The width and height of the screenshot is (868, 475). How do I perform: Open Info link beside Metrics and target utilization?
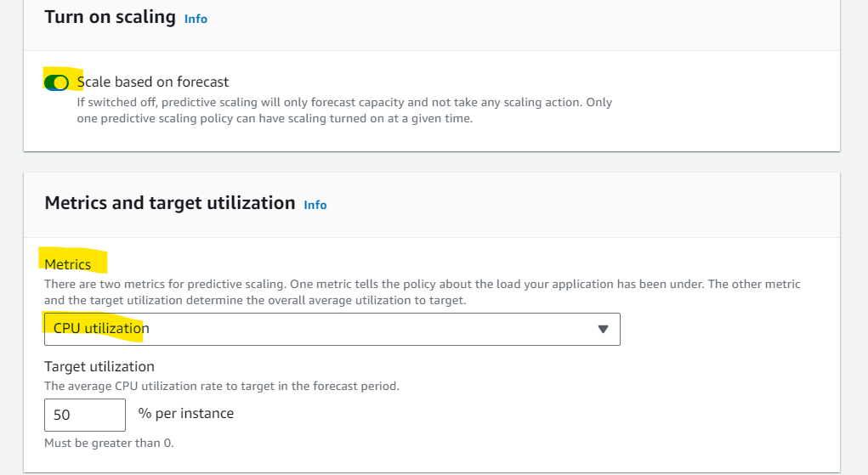pyautogui.click(x=315, y=205)
